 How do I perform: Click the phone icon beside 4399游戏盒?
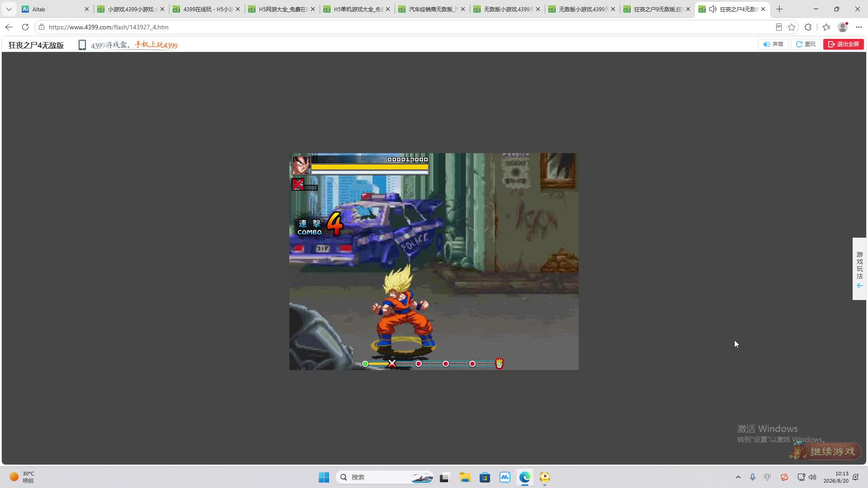82,45
